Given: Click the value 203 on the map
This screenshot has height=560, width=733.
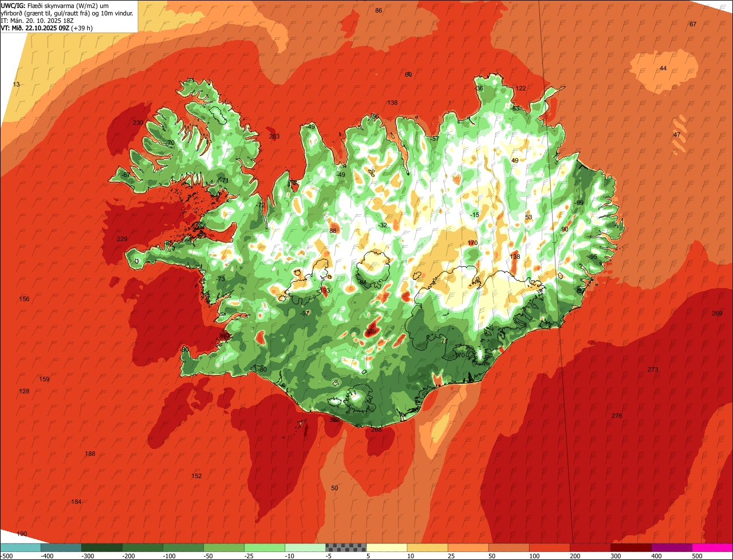Looking at the screenshot, I should coord(274,137).
